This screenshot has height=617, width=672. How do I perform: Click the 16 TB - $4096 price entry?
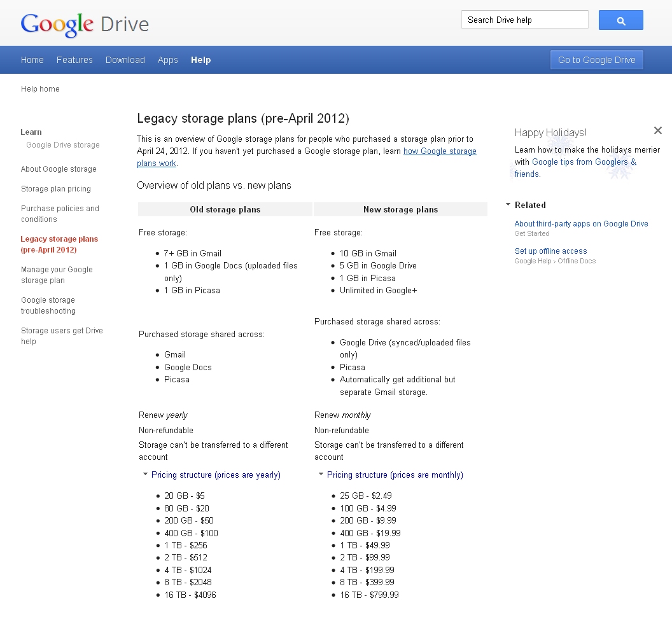pyautogui.click(x=190, y=595)
